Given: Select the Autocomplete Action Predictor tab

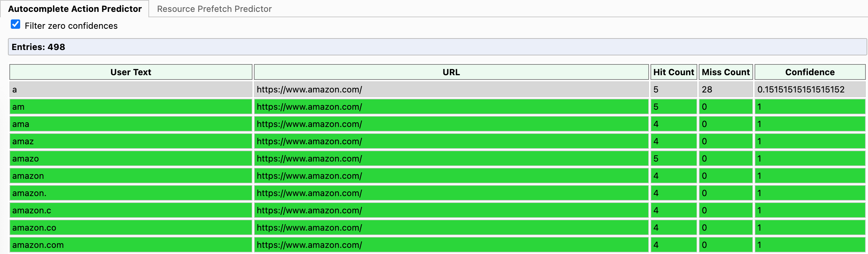Looking at the screenshot, I should [x=75, y=9].
